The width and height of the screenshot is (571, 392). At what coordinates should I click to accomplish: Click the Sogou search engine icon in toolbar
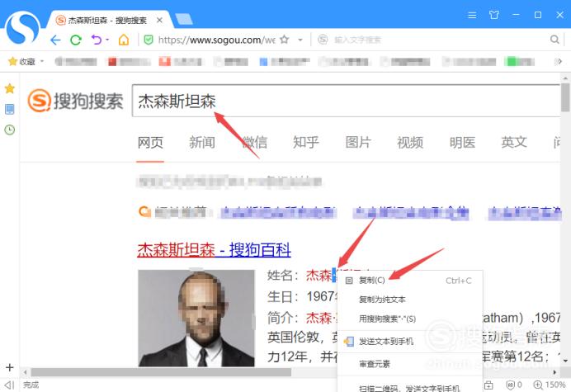pos(323,40)
